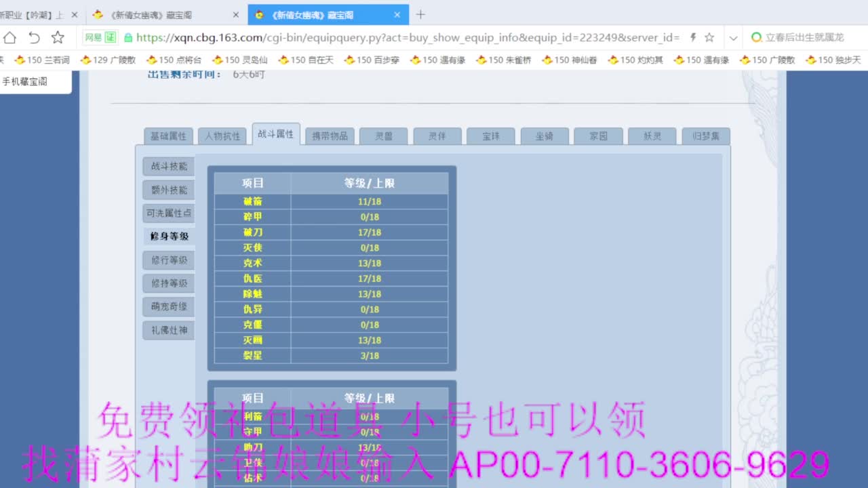
Task: Expand the address bar dropdown chevron
Action: (x=733, y=38)
